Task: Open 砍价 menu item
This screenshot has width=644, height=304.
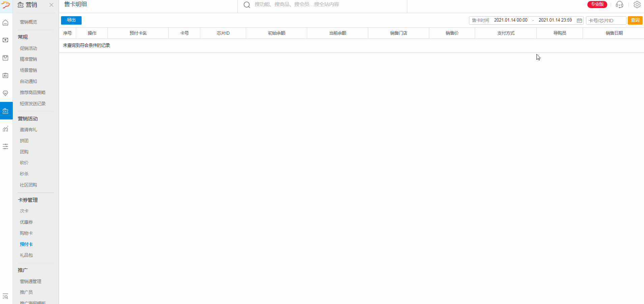Action: pos(24,163)
